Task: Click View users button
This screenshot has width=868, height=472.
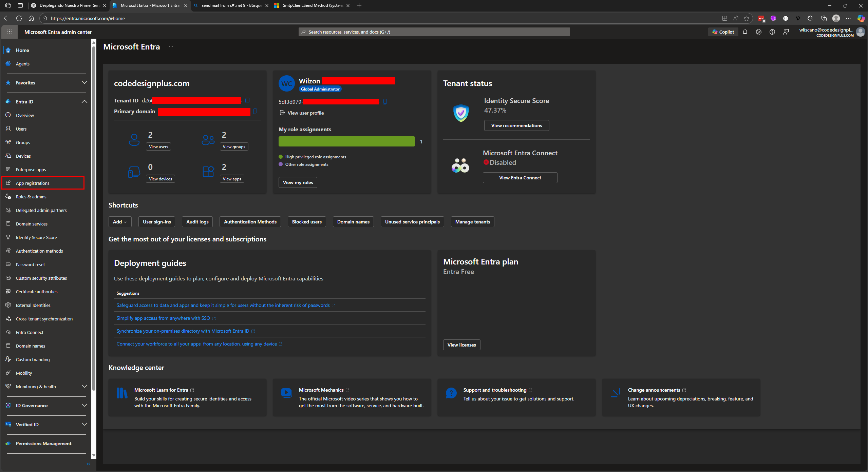Action: (158, 147)
